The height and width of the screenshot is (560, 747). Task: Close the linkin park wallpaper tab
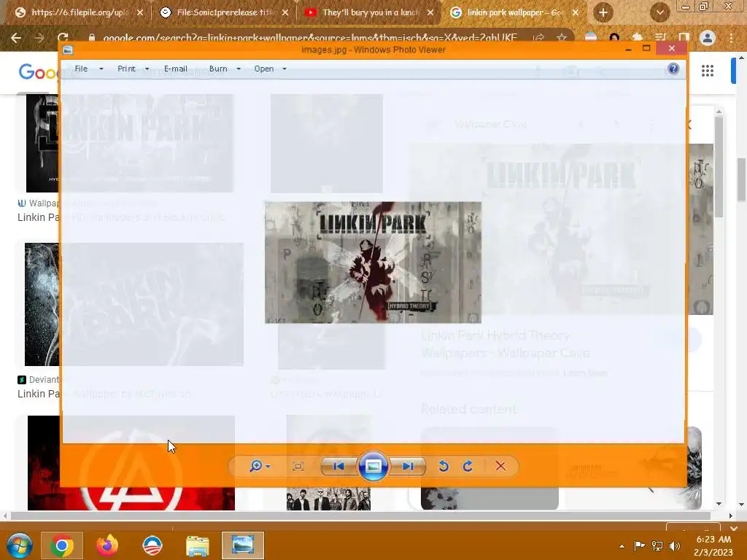click(x=576, y=13)
